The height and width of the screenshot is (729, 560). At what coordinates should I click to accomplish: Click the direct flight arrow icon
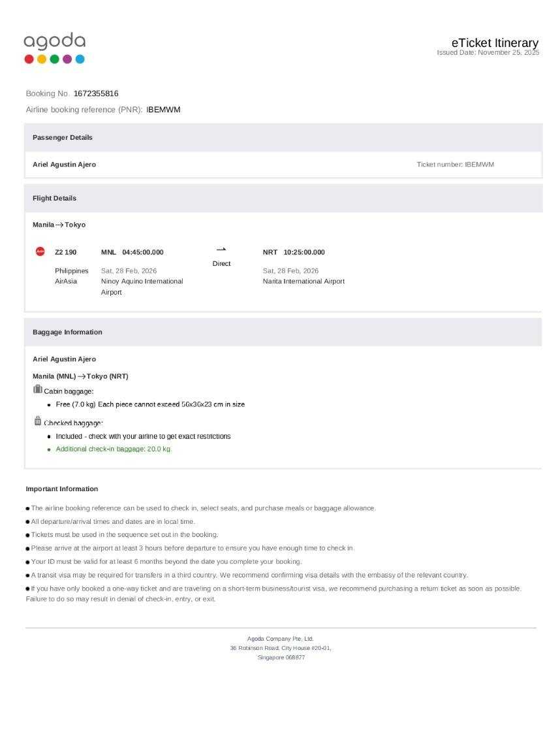click(x=221, y=250)
